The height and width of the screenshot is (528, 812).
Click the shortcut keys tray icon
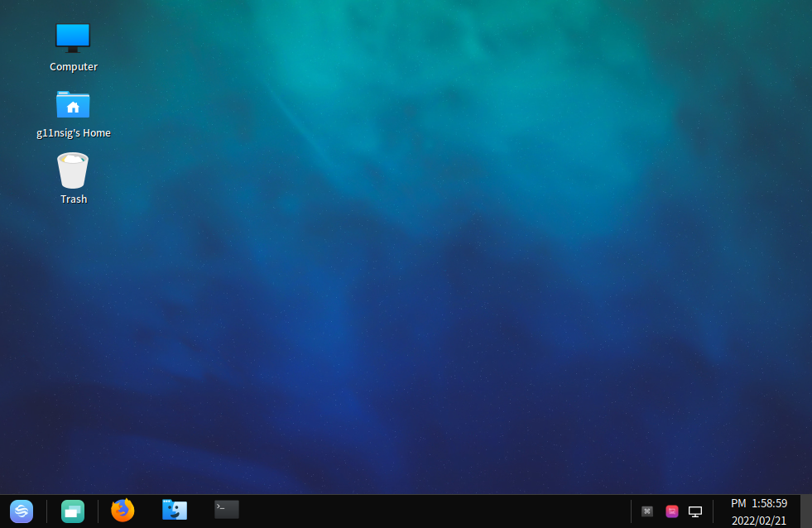[x=646, y=511]
